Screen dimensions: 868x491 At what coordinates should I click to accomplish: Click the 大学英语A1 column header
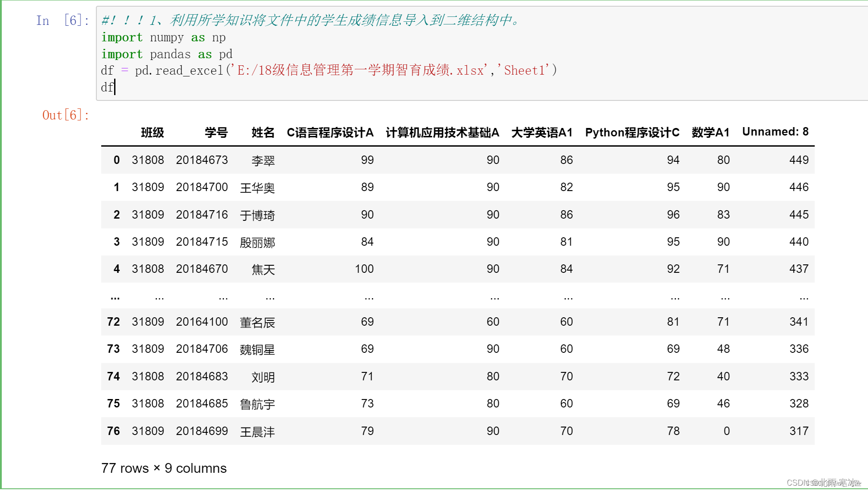pos(542,132)
